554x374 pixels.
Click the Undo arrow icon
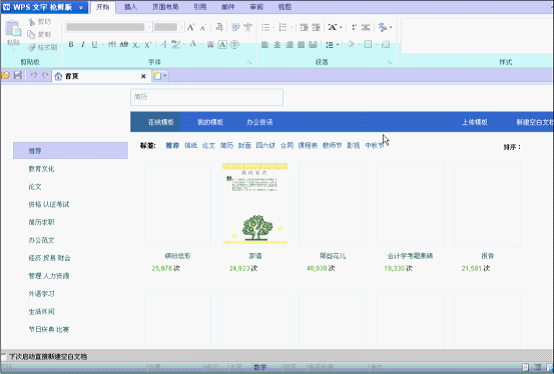[34, 75]
